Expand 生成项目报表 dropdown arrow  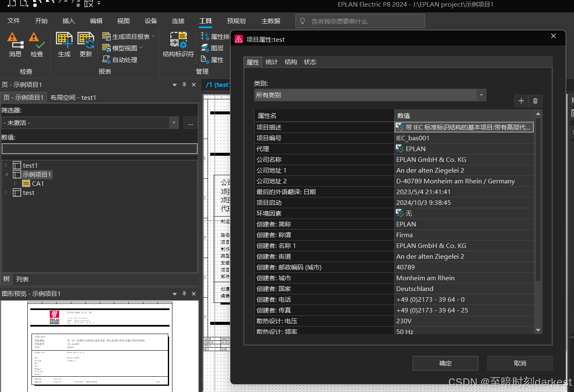coord(153,36)
